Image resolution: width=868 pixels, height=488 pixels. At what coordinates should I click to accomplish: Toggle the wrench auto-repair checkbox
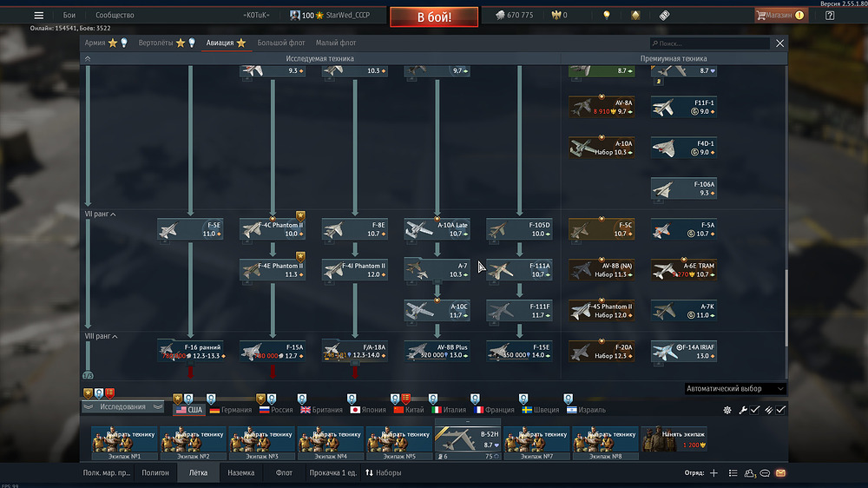coord(755,410)
